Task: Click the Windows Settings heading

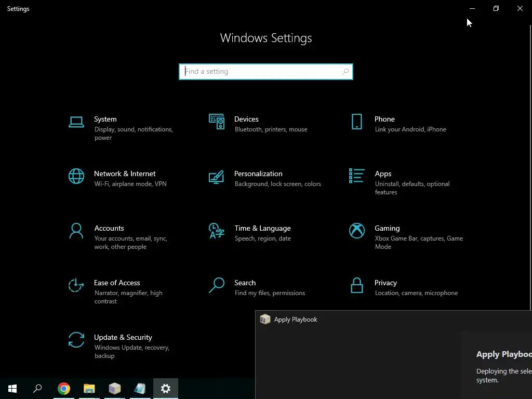Action: point(266,38)
